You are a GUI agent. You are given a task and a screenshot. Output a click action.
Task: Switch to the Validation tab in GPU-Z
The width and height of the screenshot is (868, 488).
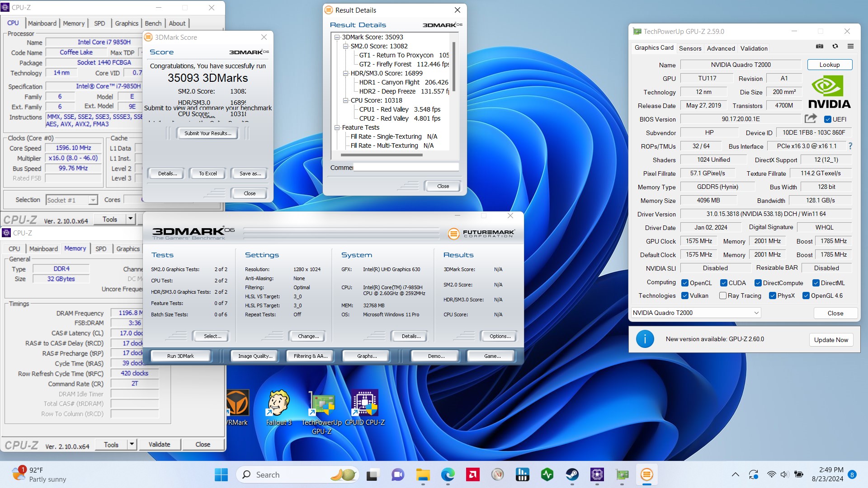pyautogui.click(x=754, y=48)
